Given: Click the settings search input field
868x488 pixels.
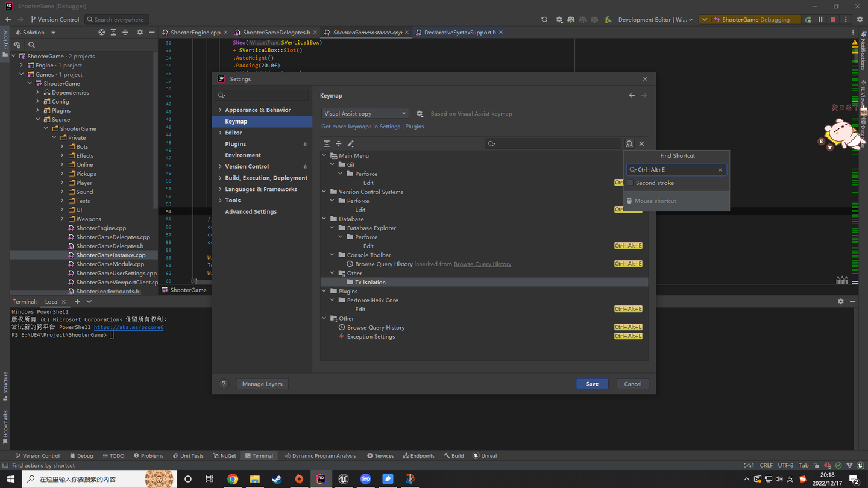Looking at the screenshot, I should click(x=263, y=95).
